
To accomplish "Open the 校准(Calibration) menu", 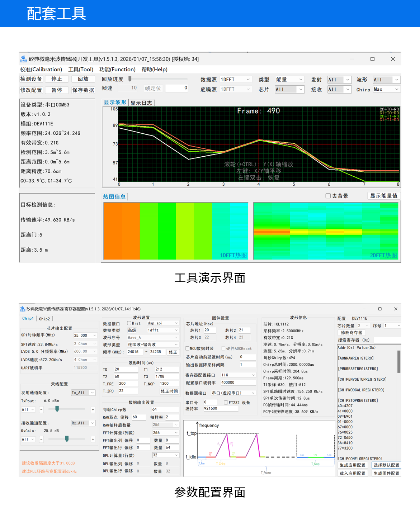I will [x=41, y=70].
